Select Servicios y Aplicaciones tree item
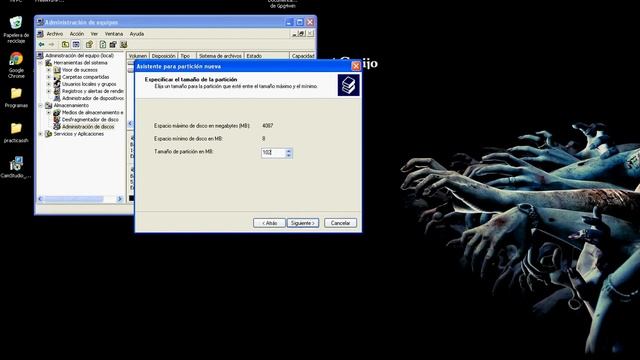This screenshot has height=360, width=640. pos(78,134)
